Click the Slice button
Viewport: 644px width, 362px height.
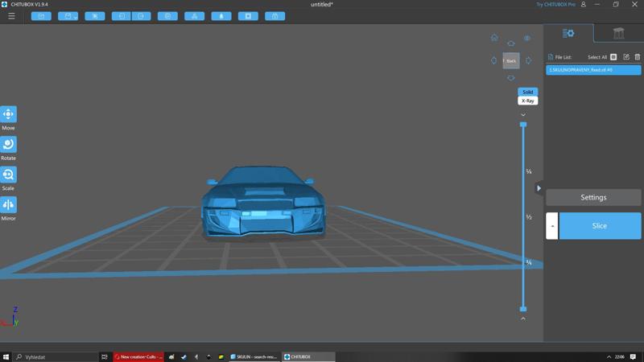click(x=600, y=226)
